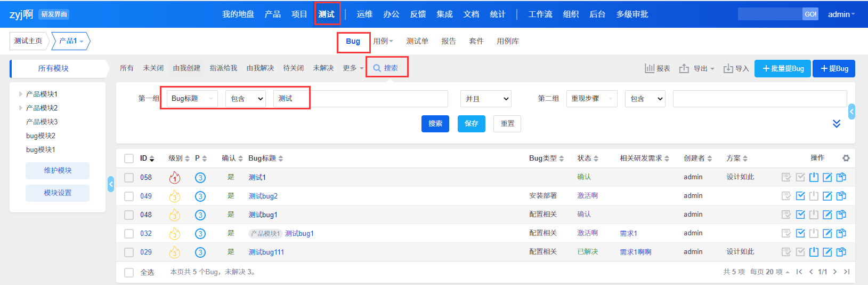Open the Bug标题 field dropdown

pyautogui.click(x=192, y=99)
